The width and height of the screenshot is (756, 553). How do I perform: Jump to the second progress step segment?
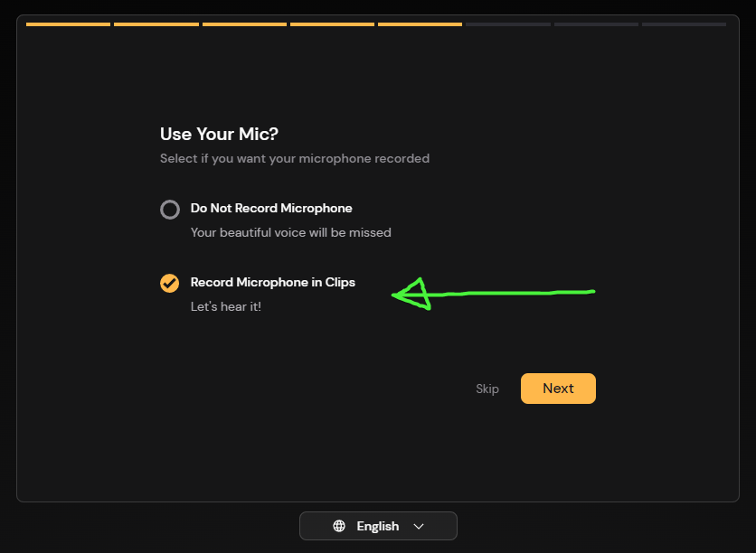point(156,24)
